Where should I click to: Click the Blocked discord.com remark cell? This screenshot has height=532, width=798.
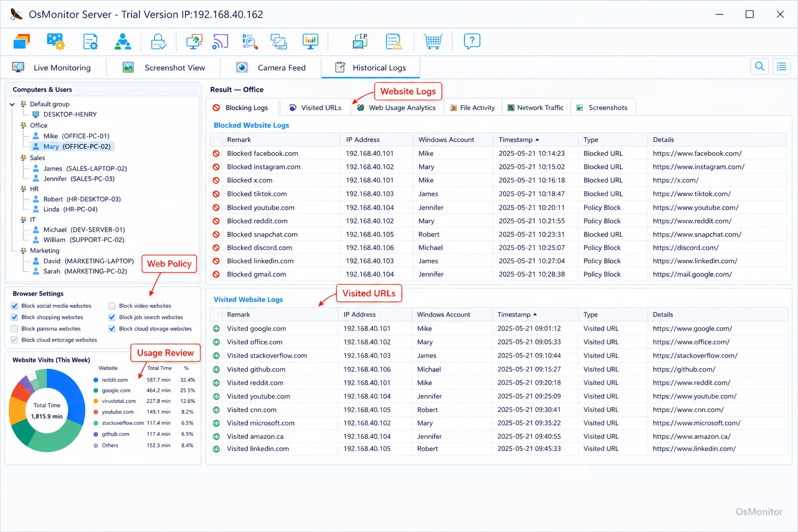pyautogui.click(x=259, y=248)
